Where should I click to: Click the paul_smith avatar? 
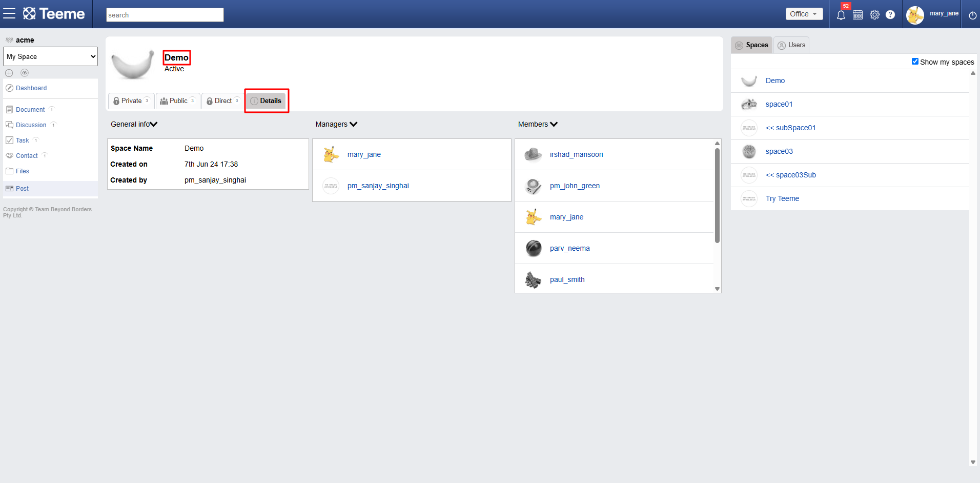(x=533, y=279)
